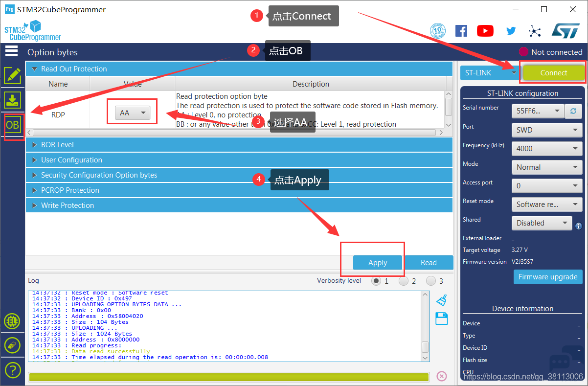
Task: Open the Twitter link icon
Action: click(511, 31)
